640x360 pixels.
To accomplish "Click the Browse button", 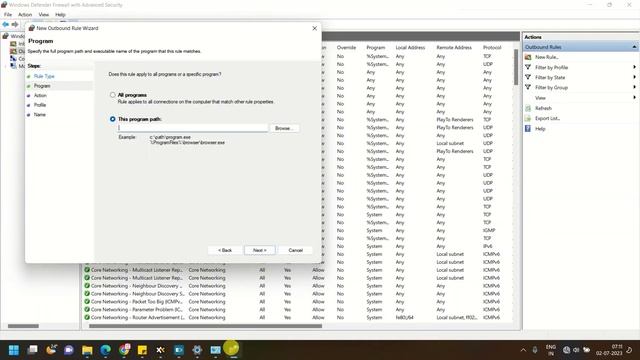I will (x=284, y=128).
